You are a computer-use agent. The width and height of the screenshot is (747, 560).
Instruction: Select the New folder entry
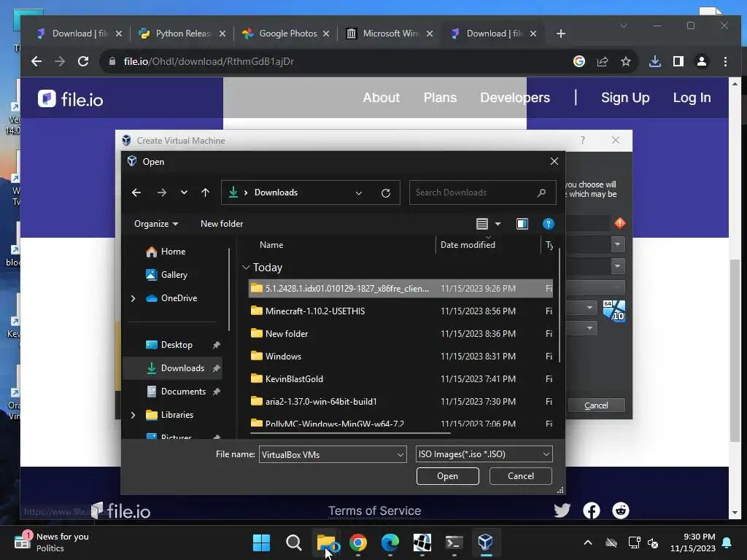click(x=400, y=334)
